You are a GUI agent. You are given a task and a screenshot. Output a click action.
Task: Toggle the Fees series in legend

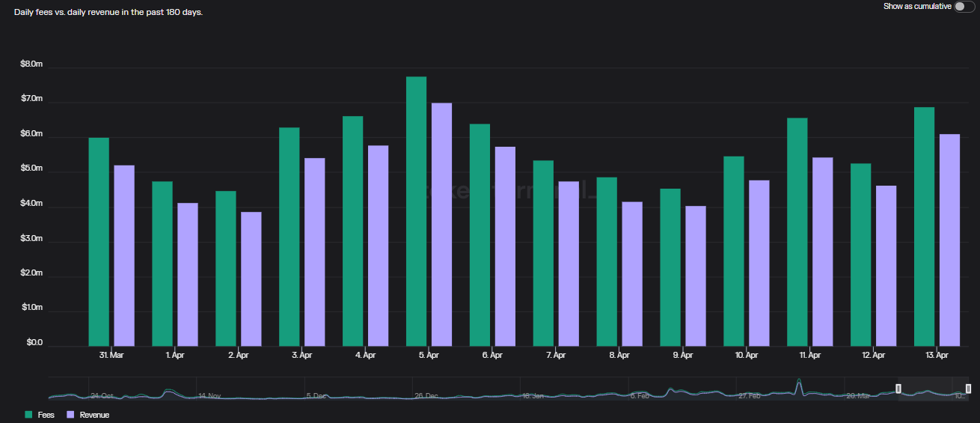click(x=40, y=415)
